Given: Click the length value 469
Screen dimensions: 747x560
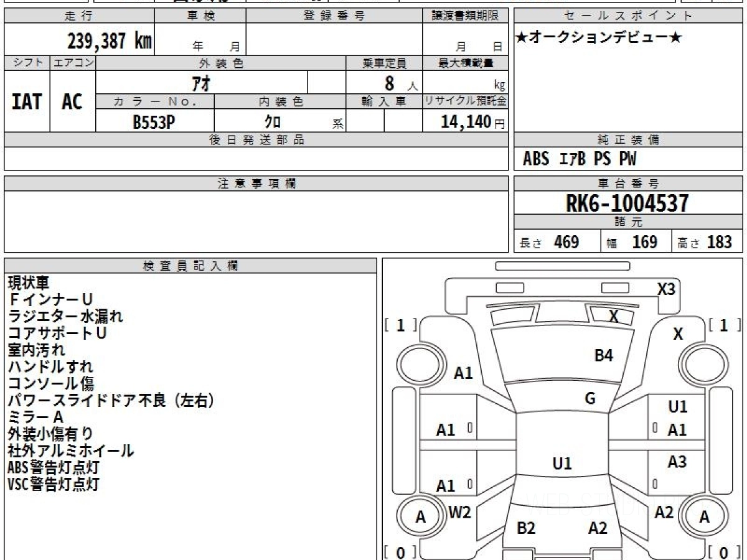Looking at the screenshot, I should point(566,242).
